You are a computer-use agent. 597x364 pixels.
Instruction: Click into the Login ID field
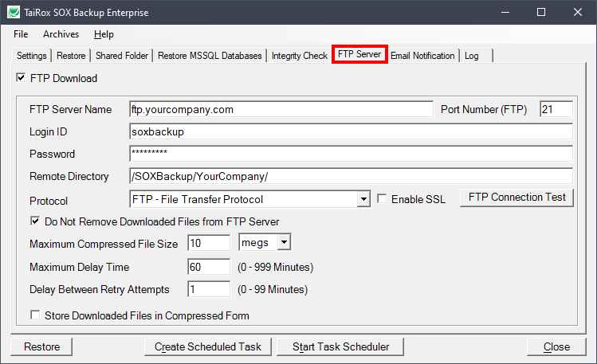coord(351,131)
